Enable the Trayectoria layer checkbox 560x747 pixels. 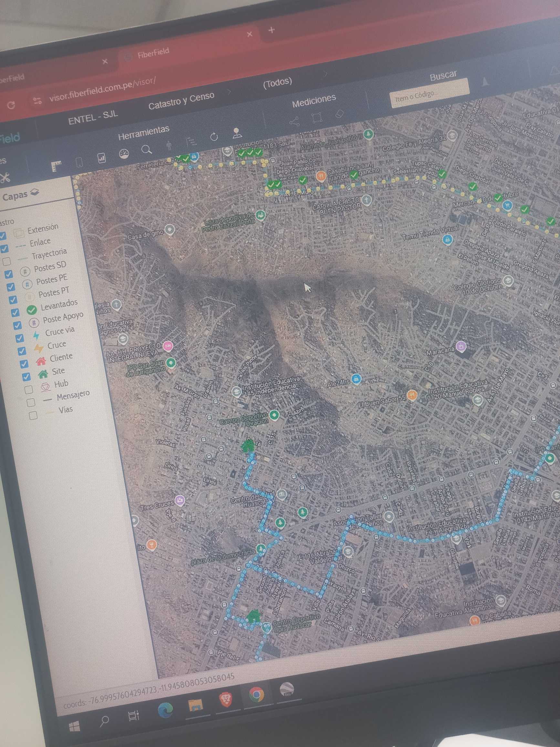[x=6, y=261]
